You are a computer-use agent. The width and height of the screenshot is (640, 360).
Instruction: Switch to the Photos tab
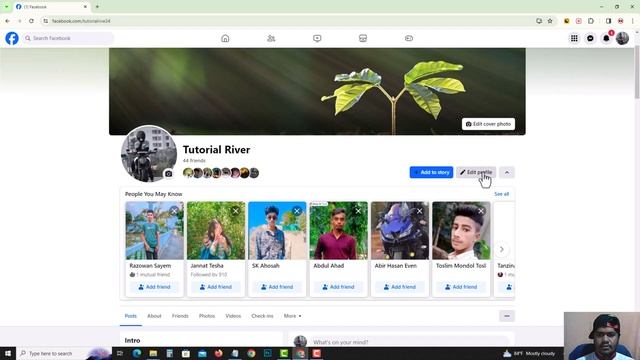coord(207,316)
